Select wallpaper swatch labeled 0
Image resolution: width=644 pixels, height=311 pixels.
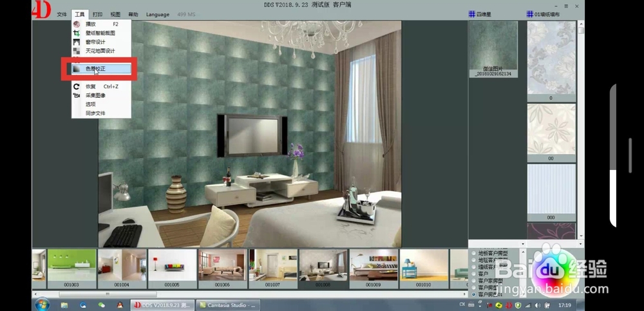(x=551, y=61)
